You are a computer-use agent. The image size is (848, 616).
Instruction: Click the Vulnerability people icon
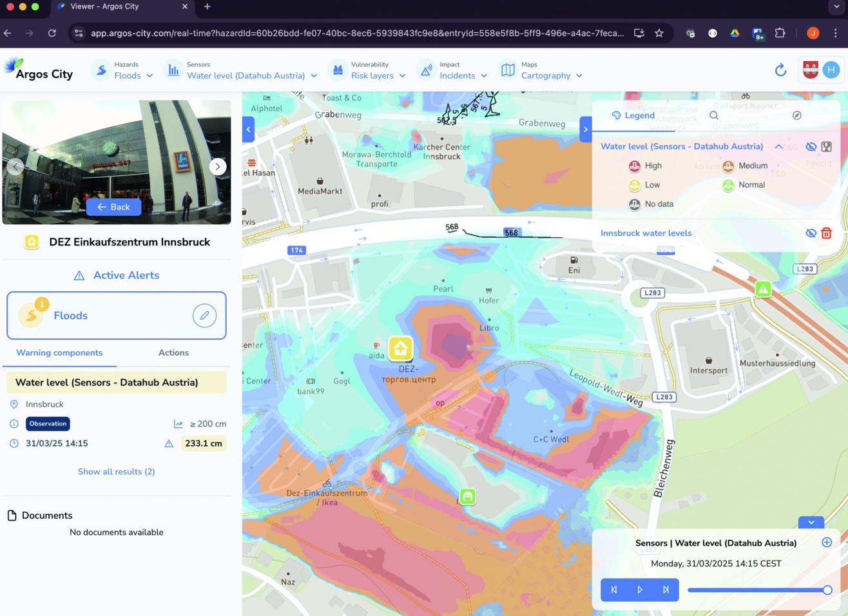338,70
